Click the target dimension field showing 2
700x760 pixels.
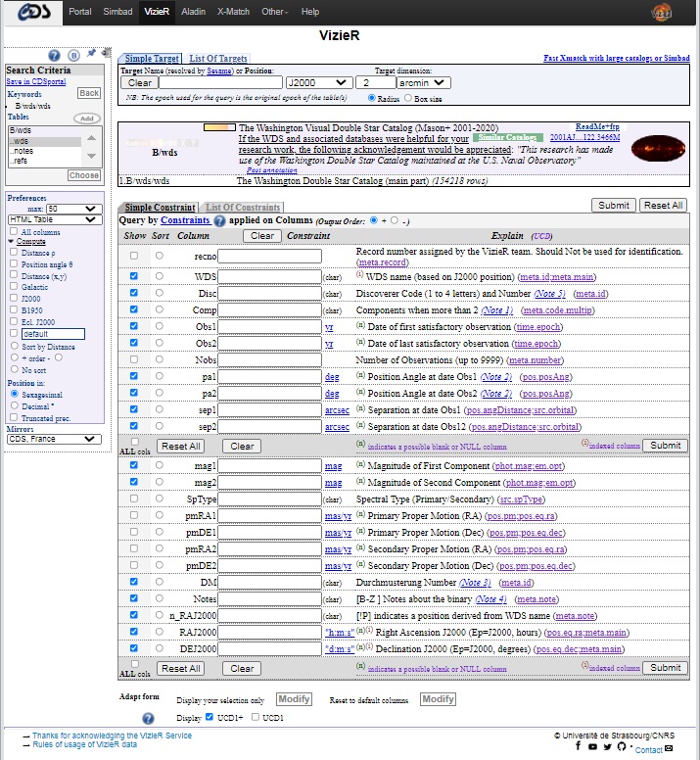tap(375, 83)
